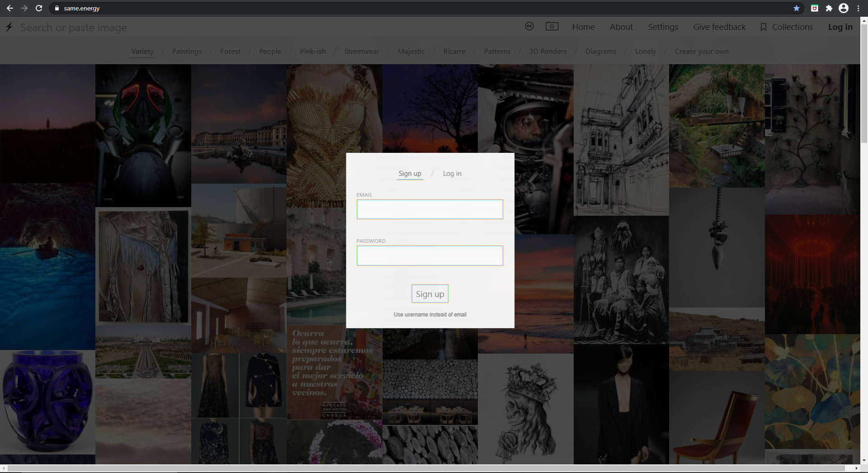The width and height of the screenshot is (868, 473).
Task: Select the People feed tab
Action: (270, 52)
